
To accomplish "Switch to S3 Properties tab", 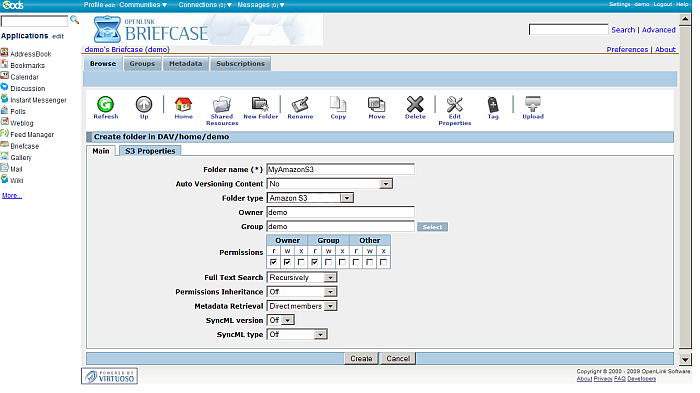I will pyautogui.click(x=150, y=151).
